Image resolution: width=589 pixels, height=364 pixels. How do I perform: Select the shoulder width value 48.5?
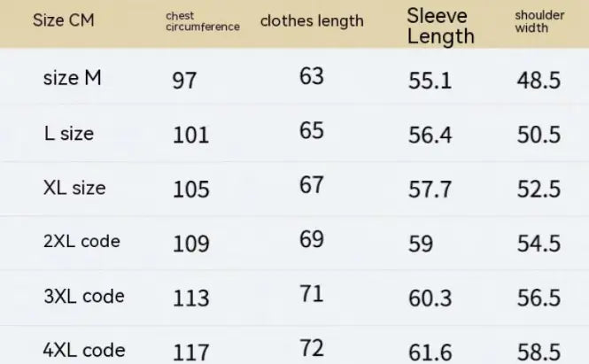pyautogui.click(x=539, y=81)
